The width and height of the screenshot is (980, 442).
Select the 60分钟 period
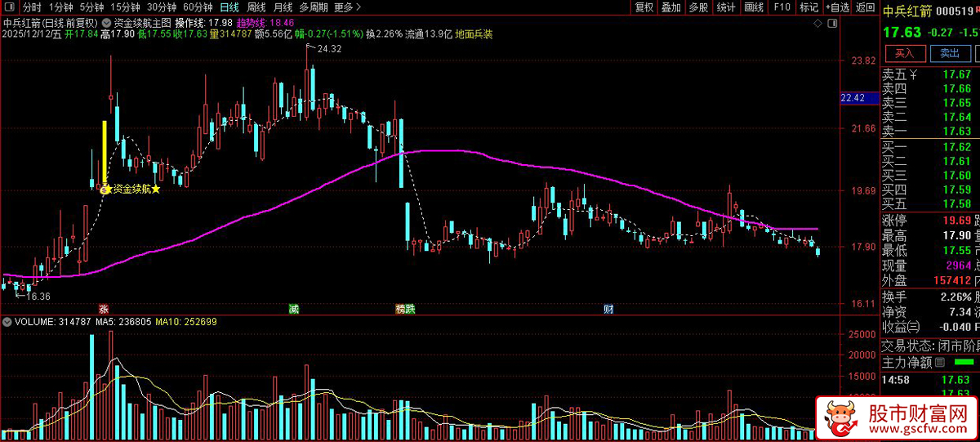click(x=198, y=7)
